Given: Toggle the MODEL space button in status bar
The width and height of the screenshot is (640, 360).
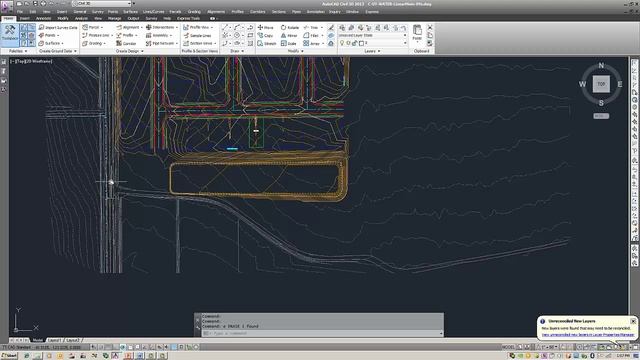Looking at the screenshot, I should pyautogui.click(x=508, y=347).
